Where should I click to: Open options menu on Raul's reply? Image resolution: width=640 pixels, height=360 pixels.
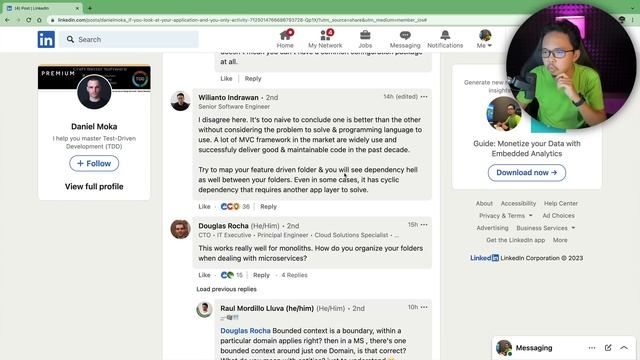424,307
